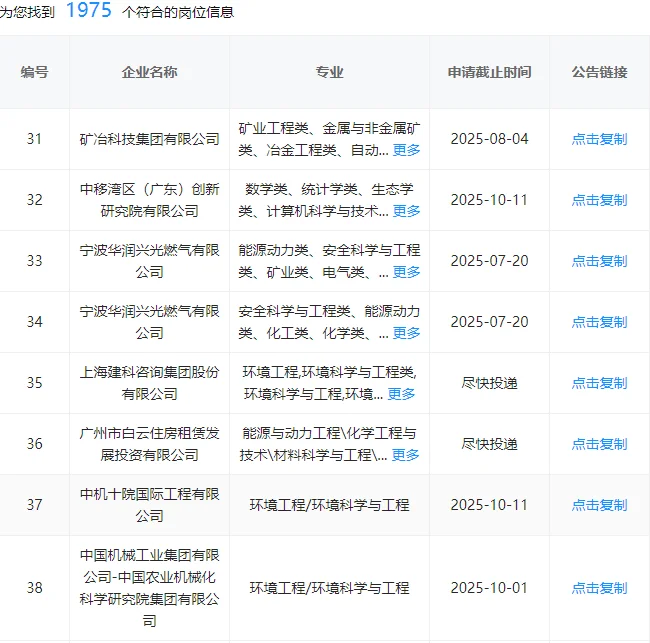Select company 广州市白云住房租赁发展投资有限公司

coord(149,444)
